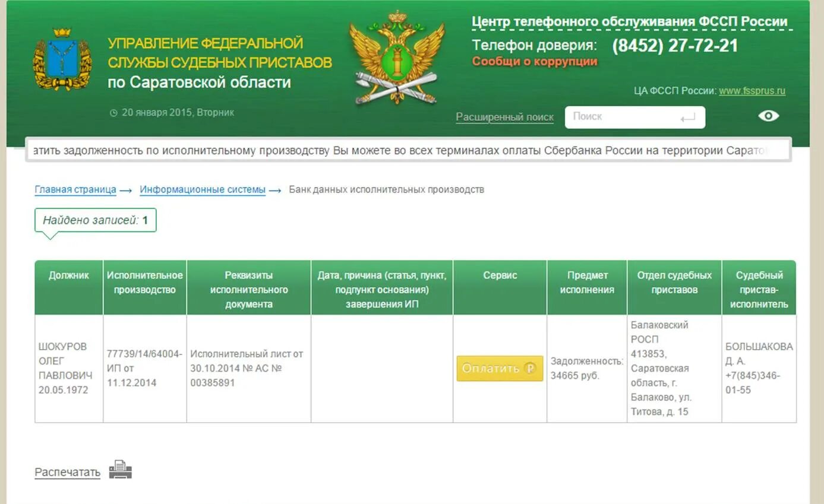
Task: Click the clock icon beside the date
Action: [113, 113]
